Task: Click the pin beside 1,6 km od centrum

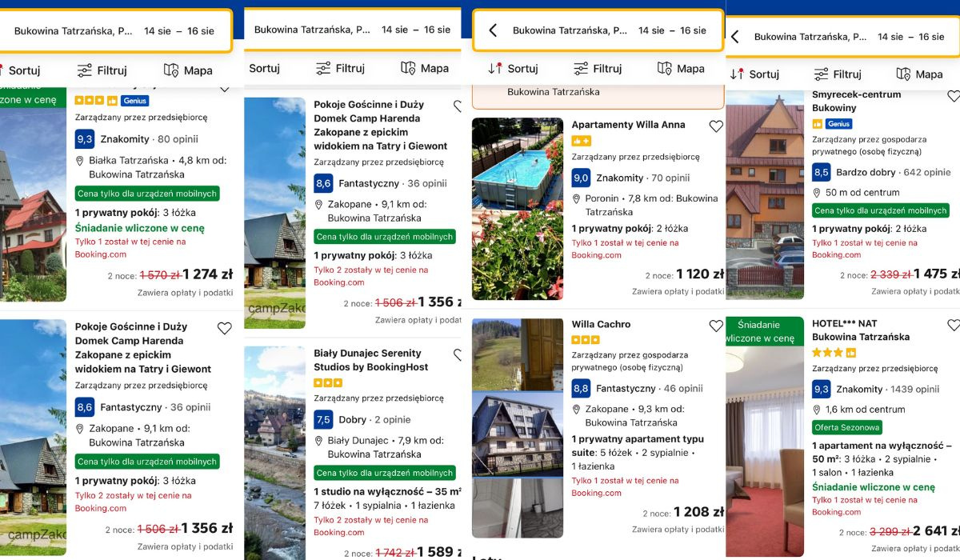Action: (x=817, y=409)
